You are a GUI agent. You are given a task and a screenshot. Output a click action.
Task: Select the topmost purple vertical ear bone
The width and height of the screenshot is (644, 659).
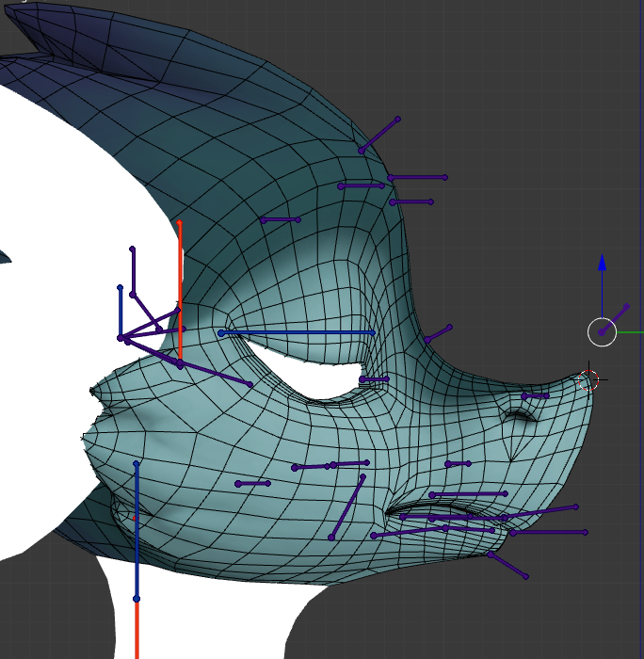[x=133, y=271]
